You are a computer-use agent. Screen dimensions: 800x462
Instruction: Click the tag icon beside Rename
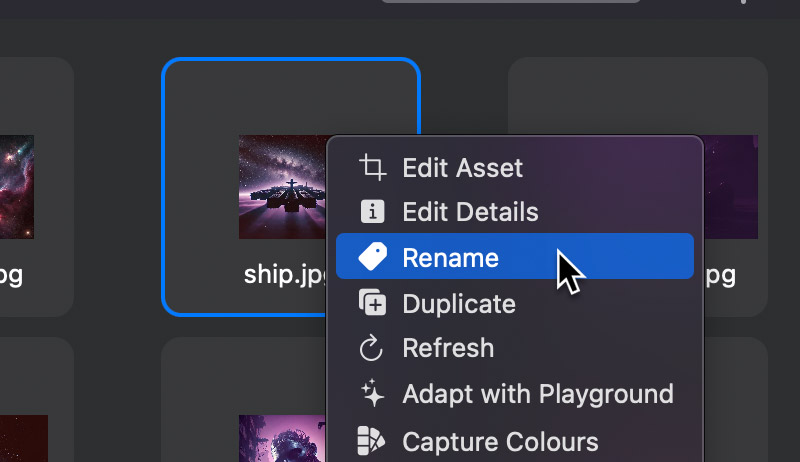[x=372, y=258]
